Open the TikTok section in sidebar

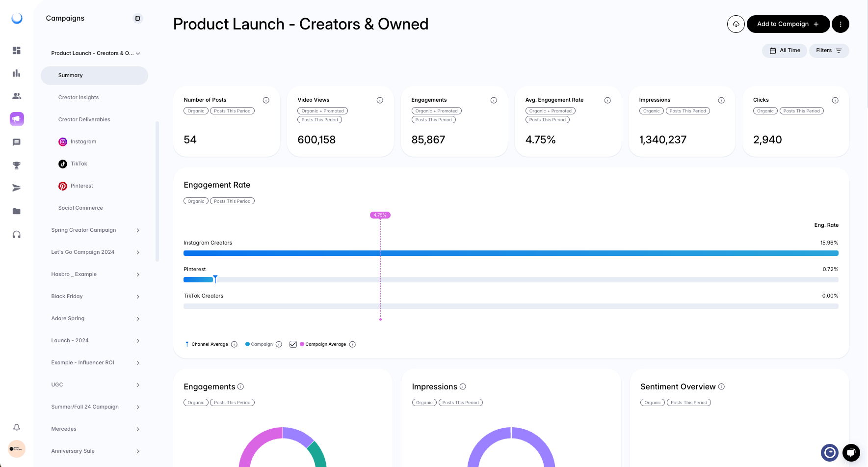(x=79, y=164)
